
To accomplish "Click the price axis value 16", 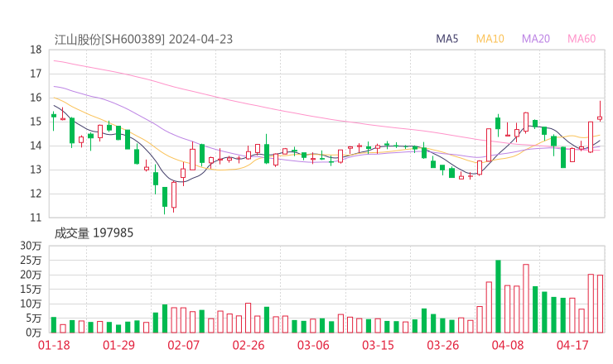I will (36, 98).
